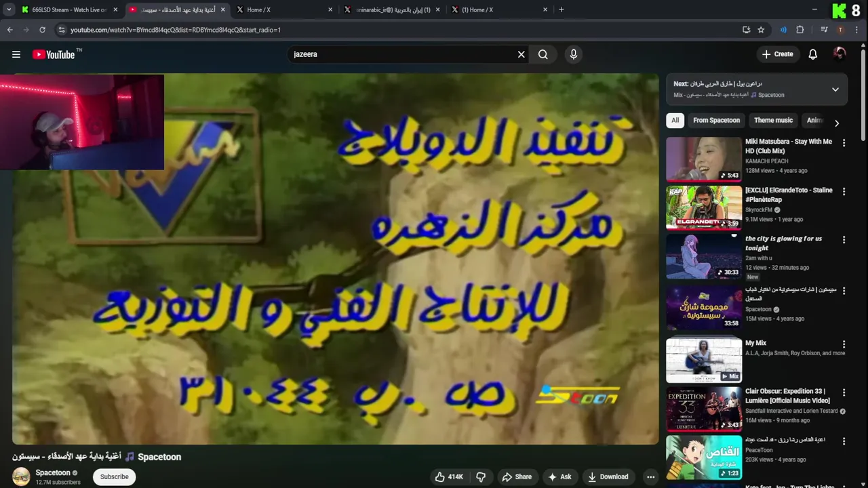Dislike the video with thumbs down
Viewport: 868px width, 488px height.
(480, 476)
